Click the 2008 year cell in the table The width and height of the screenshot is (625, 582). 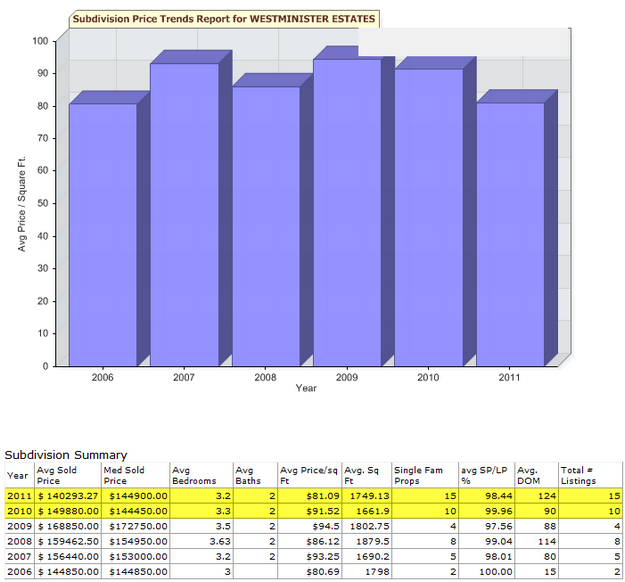[20, 541]
